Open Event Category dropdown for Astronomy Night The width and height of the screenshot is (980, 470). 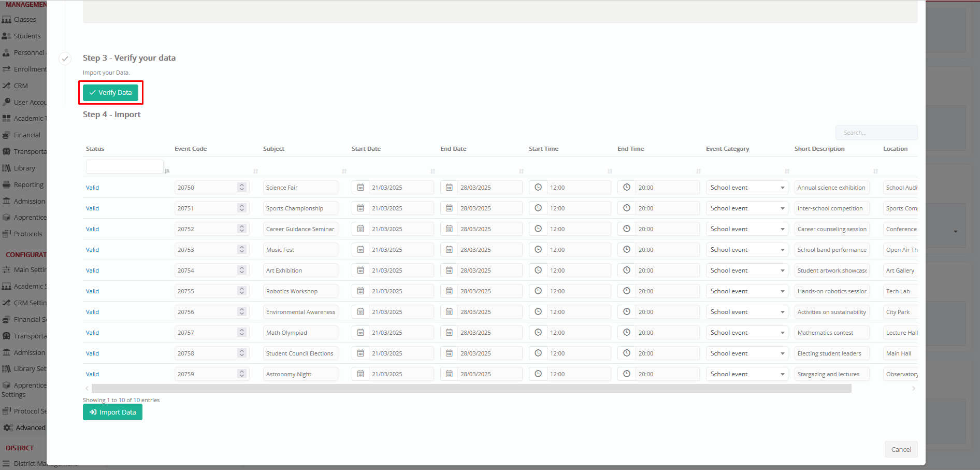tap(782, 374)
